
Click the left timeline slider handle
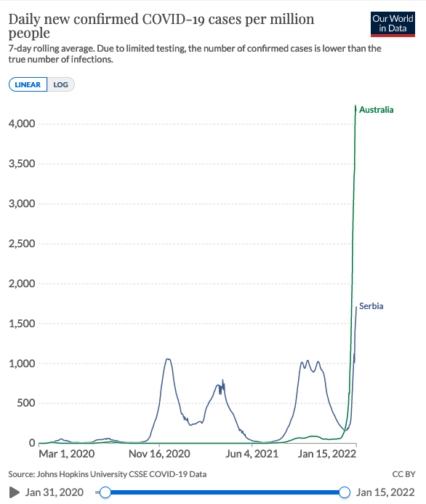coord(105,492)
